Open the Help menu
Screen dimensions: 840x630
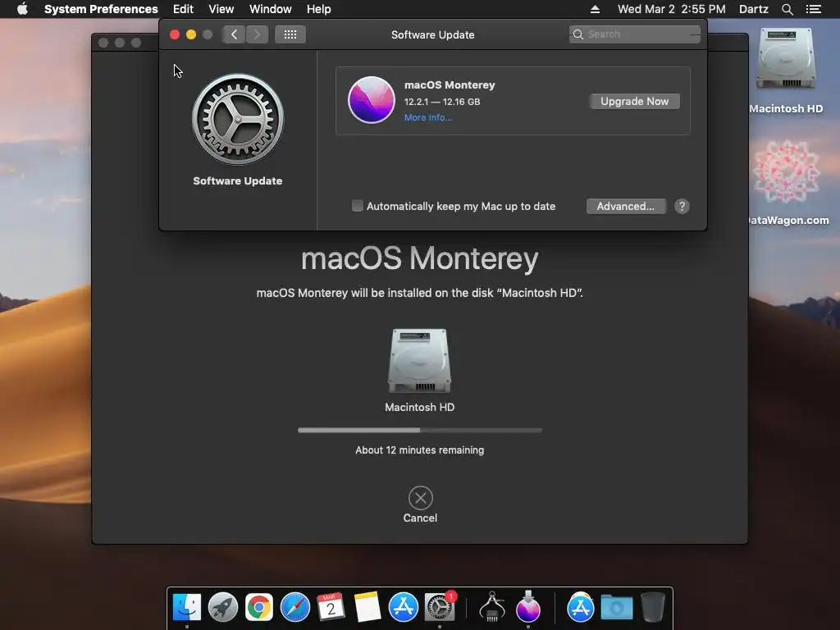click(319, 9)
